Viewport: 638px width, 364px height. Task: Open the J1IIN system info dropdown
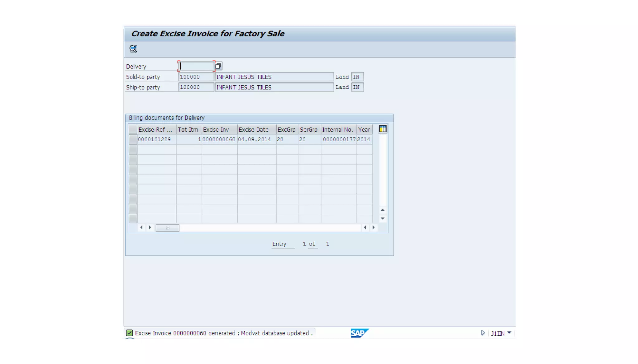[x=509, y=333]
